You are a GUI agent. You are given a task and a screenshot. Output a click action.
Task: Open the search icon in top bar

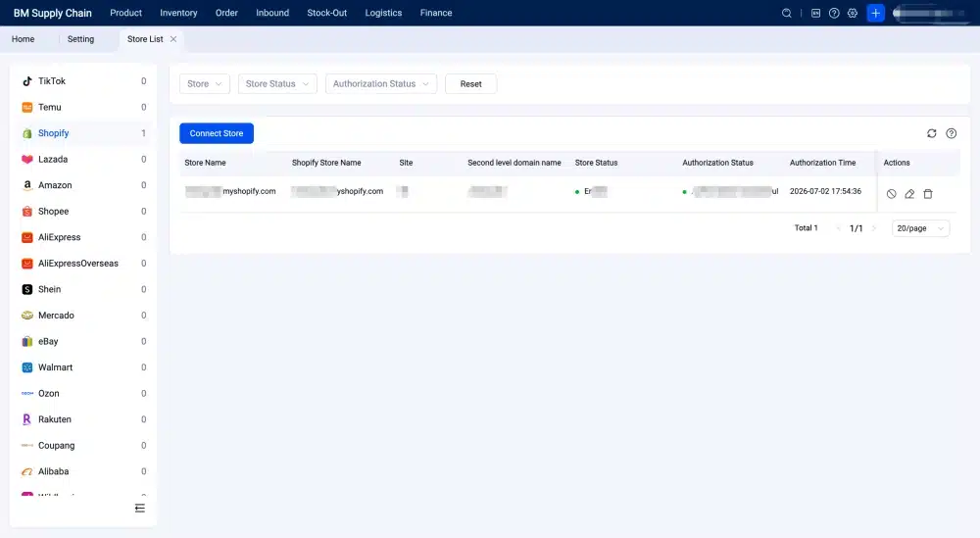(786, 13)
